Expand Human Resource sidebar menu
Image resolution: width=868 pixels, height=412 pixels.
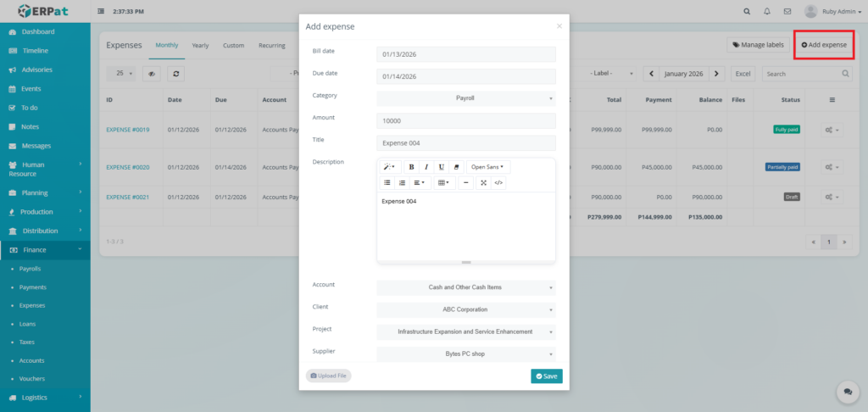[x=46, y=169]
